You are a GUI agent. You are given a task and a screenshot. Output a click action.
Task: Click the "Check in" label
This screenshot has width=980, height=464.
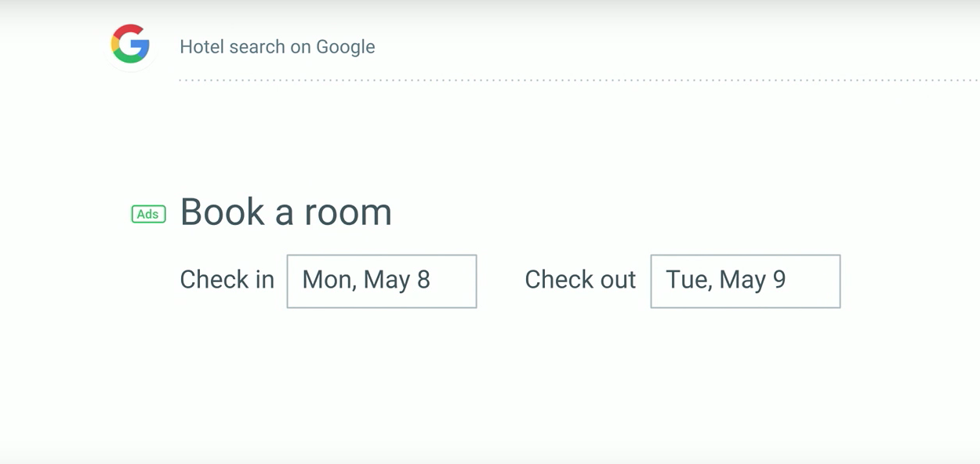tap(227, 280)
